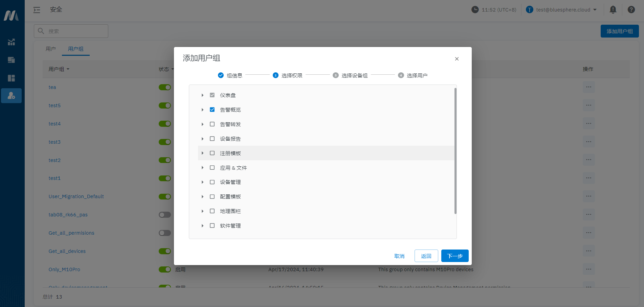
Task: Click the 下一步 button
Action: 455,256
